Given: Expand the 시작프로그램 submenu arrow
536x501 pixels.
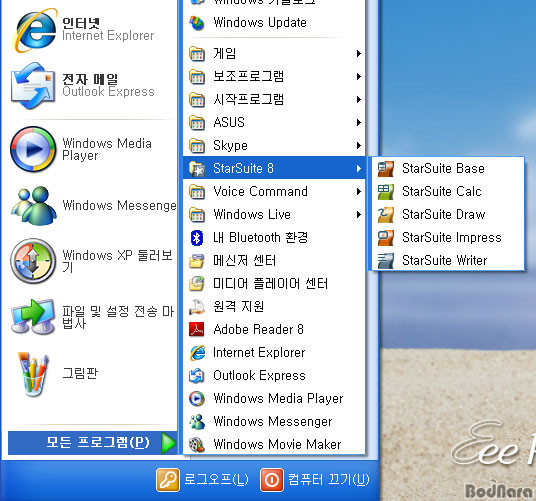Looking at the screenshot, I should [x=359, y=99].
